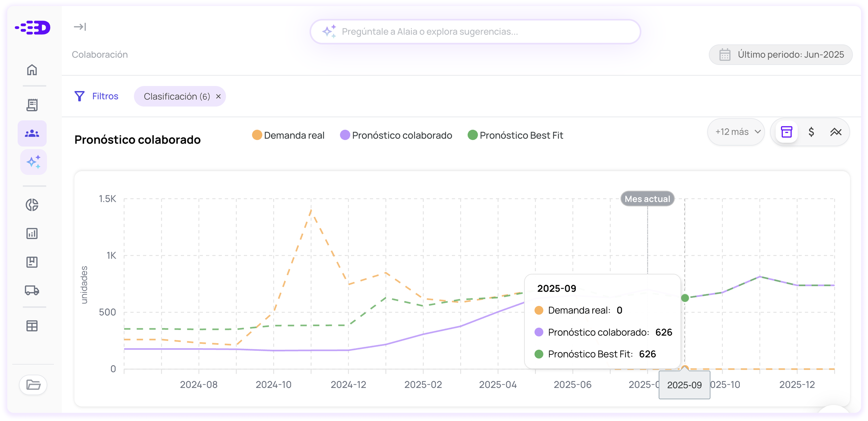
Task: Click the Colaboración breadcrumb text
Action: click(x=100, y=54)
